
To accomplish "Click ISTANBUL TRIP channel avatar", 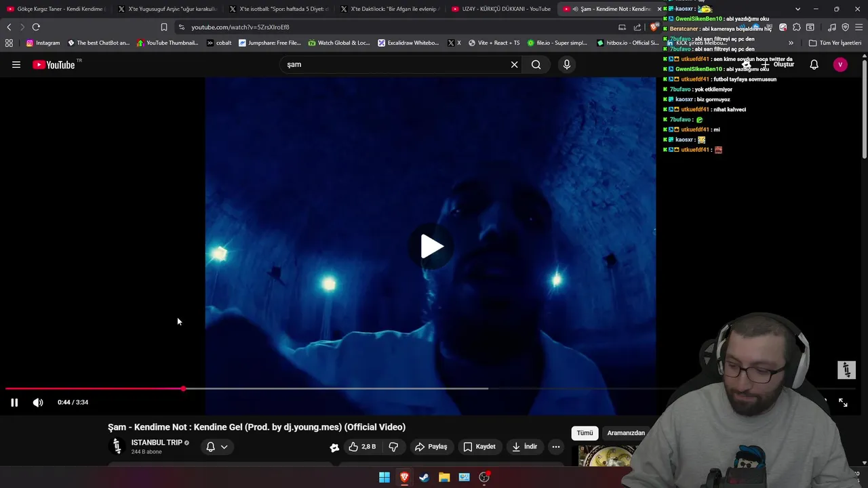I will (x=117, y=446).
